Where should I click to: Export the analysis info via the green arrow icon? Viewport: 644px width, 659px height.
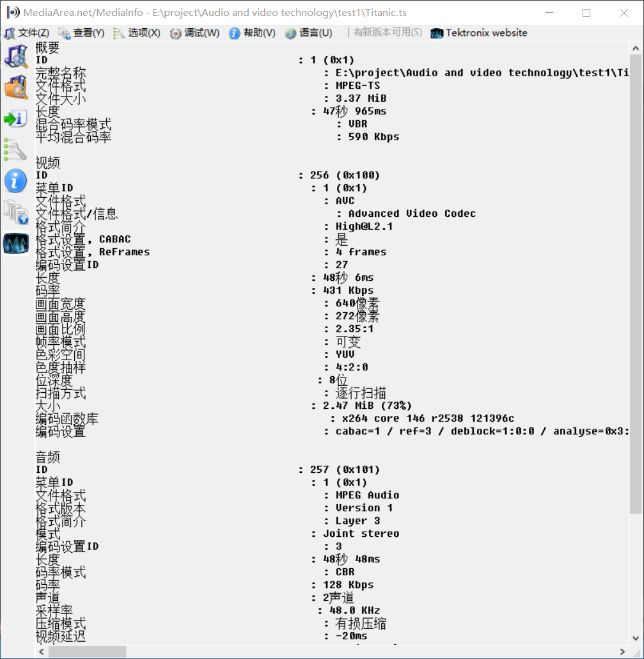pos(15,118)
